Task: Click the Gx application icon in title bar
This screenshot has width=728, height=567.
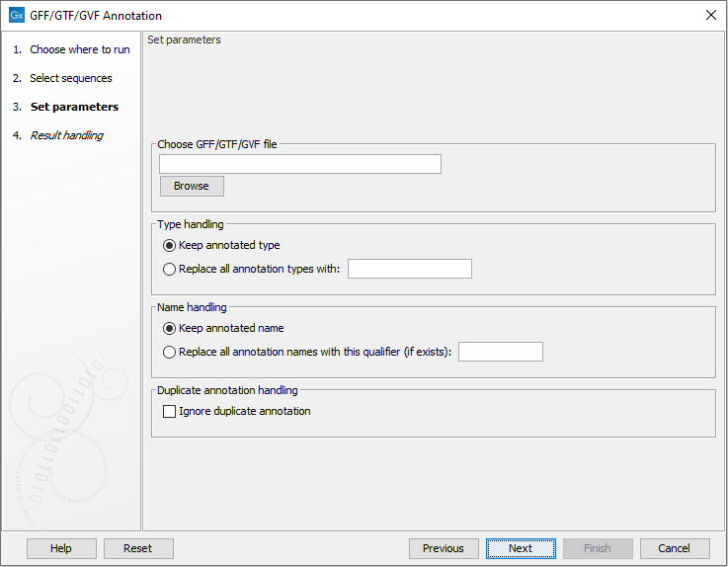Action: [16, 16]
